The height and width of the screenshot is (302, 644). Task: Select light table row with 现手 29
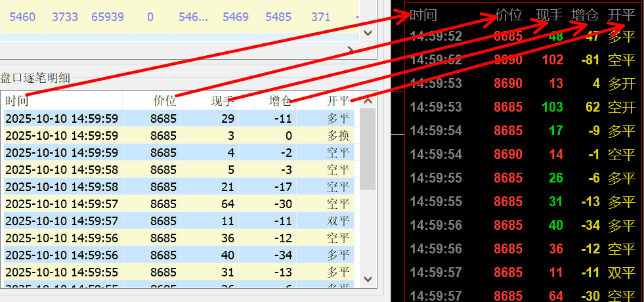coord(177,118)
